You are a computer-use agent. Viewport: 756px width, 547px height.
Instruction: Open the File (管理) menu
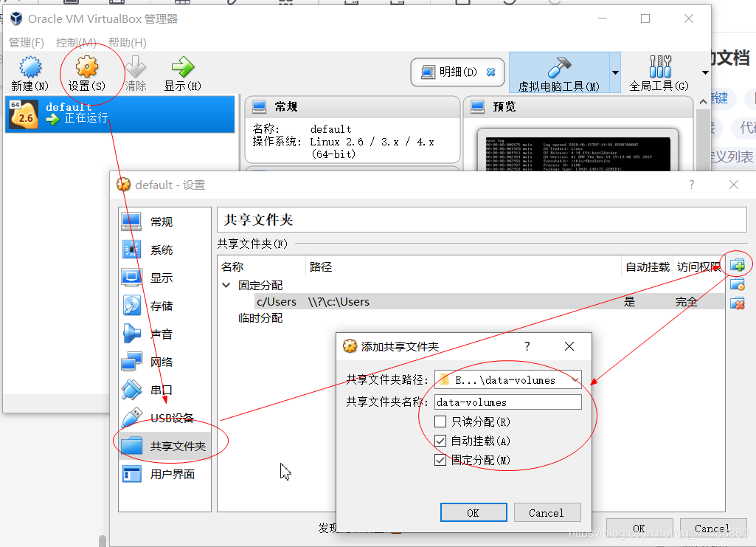click(x=27, y=43)
